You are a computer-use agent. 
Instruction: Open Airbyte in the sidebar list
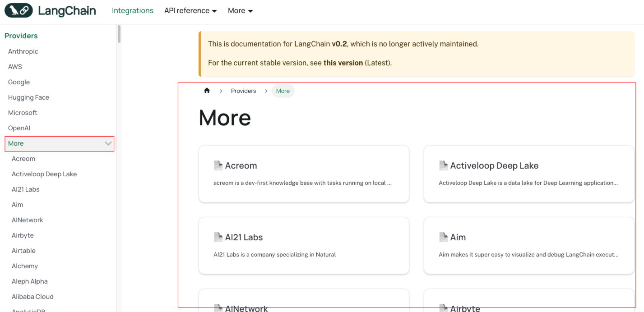pos(23,235)
